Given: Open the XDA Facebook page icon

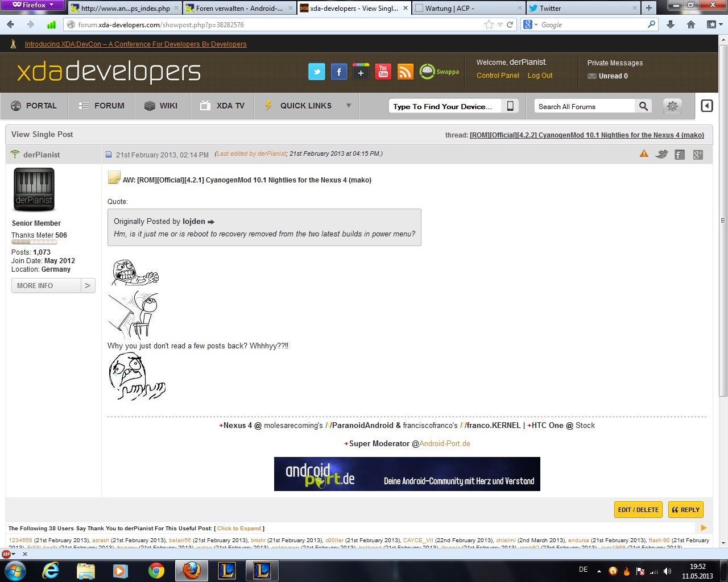Looking at the screenshot, I should tap(339, 72).
